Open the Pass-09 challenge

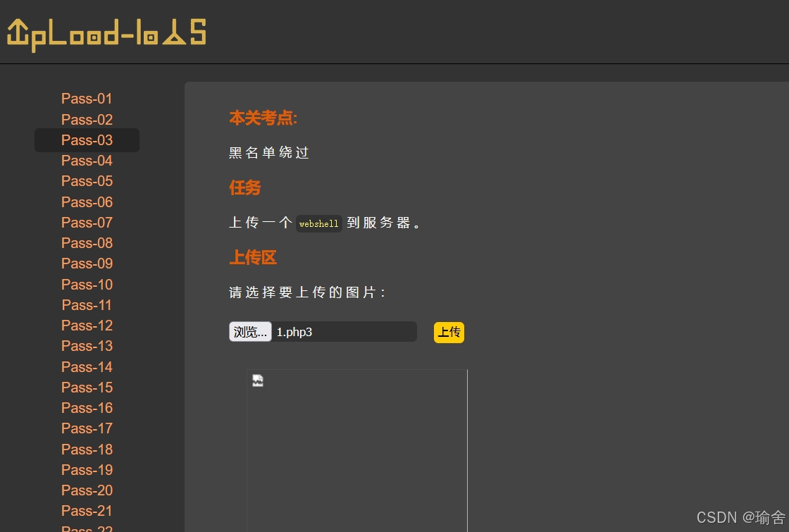(x=87, y=264)
